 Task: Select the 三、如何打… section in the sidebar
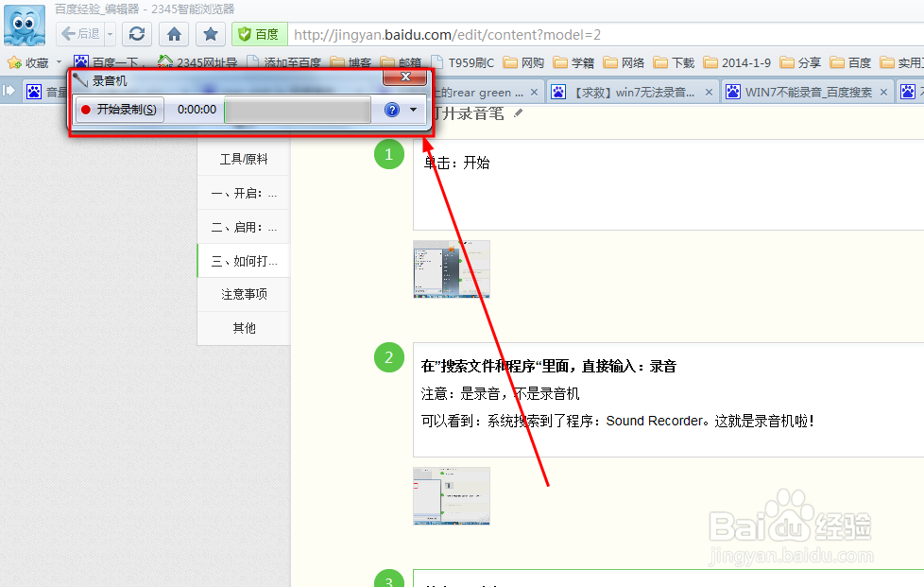[x=243, y=260]
